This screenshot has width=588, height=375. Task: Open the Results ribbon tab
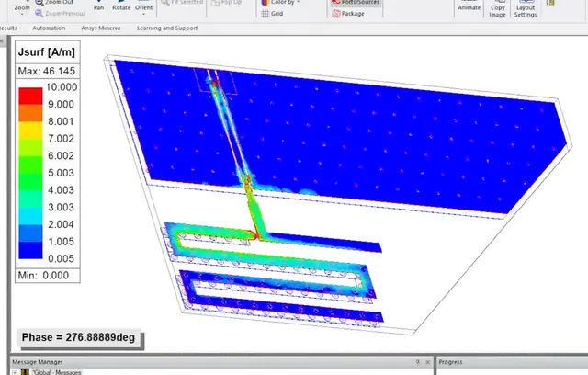click(8, 28)
